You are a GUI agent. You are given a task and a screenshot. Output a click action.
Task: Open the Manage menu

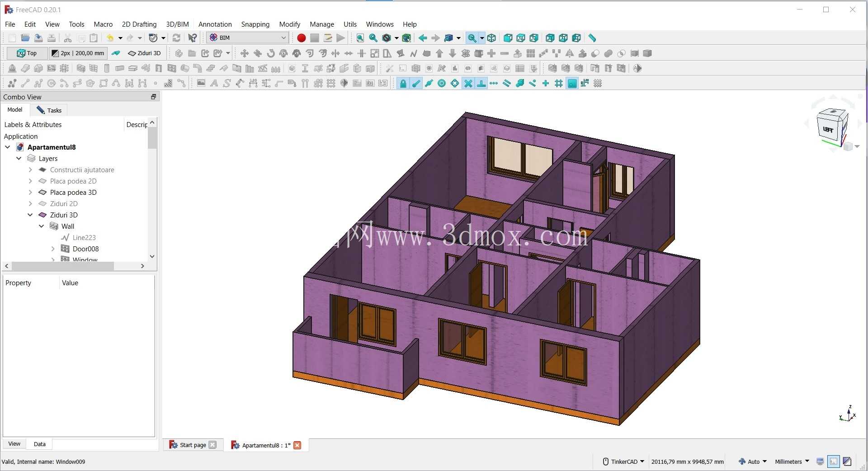point(322,24)
